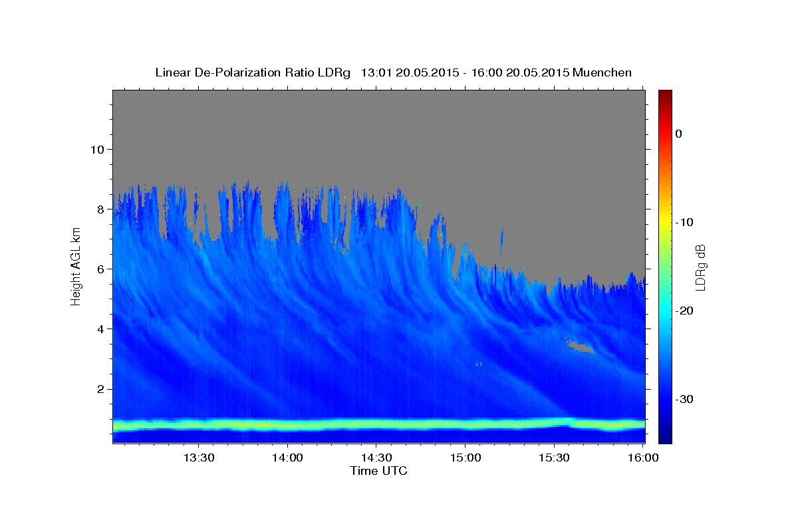Click the height label '4'

click(100, 329)
